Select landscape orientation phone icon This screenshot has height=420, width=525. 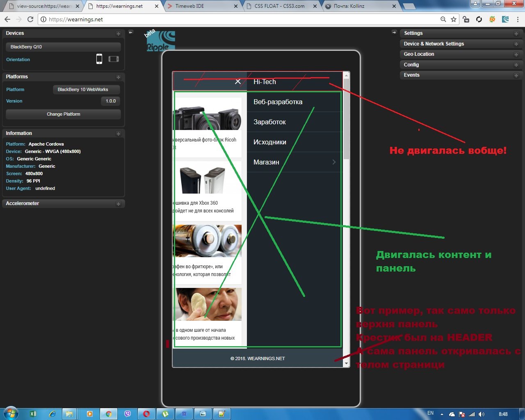coord(114,59)
